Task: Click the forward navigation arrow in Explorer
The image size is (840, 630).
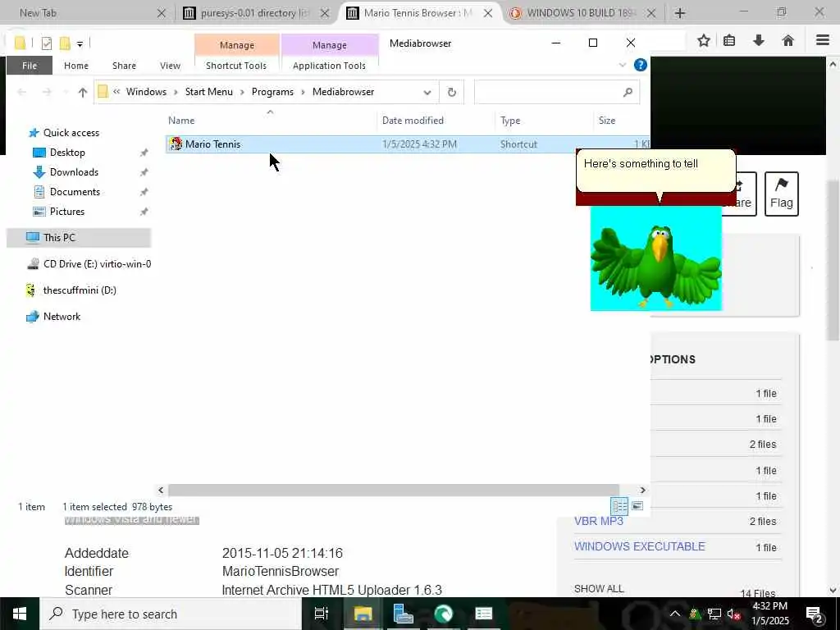Action: [x=47, y=92]
